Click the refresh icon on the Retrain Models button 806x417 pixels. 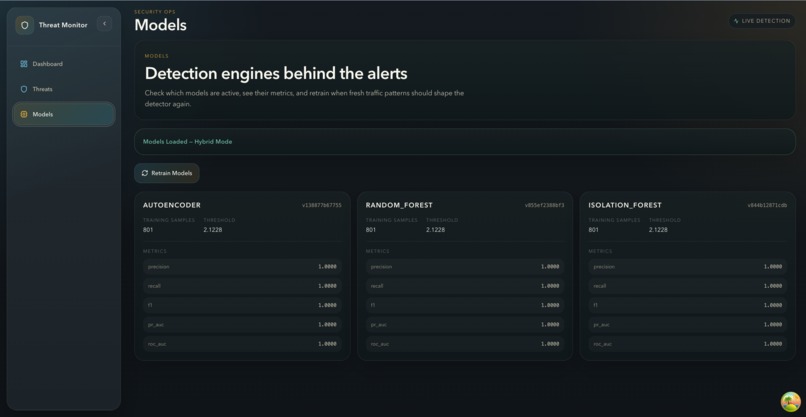pos(144,173)
